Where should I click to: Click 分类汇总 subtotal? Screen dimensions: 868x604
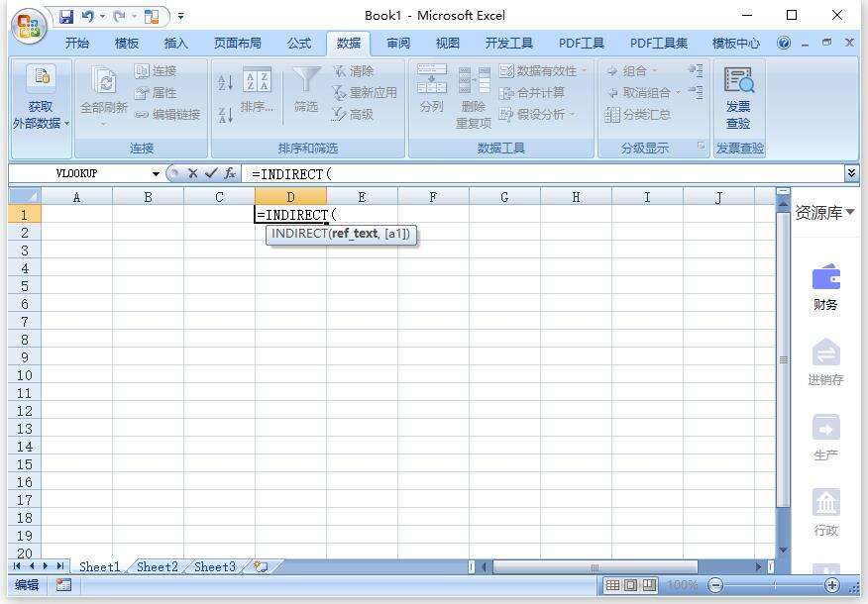pos(638,115)
